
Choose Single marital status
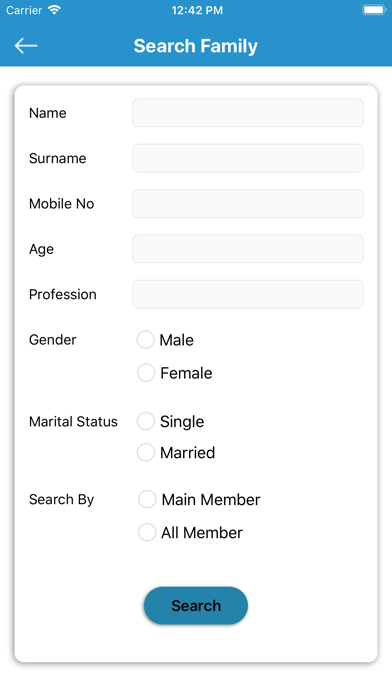pos(146,421)
